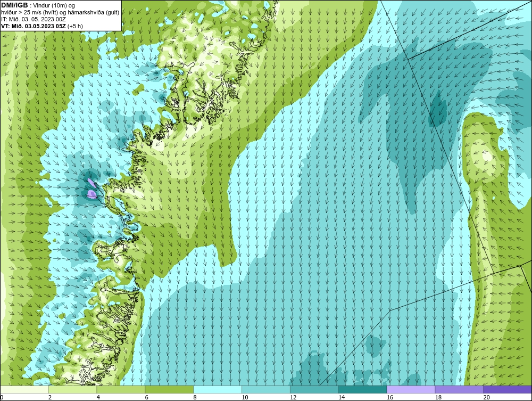Viewport: 532px width, 401px height.
Task: Click the legend label 20
Action: pyautogui.click(x=487, y=397)
